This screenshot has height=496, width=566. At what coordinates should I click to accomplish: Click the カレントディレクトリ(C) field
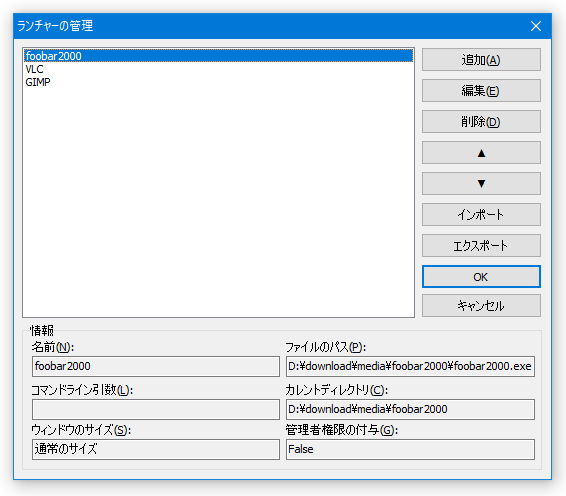point(410,409)
